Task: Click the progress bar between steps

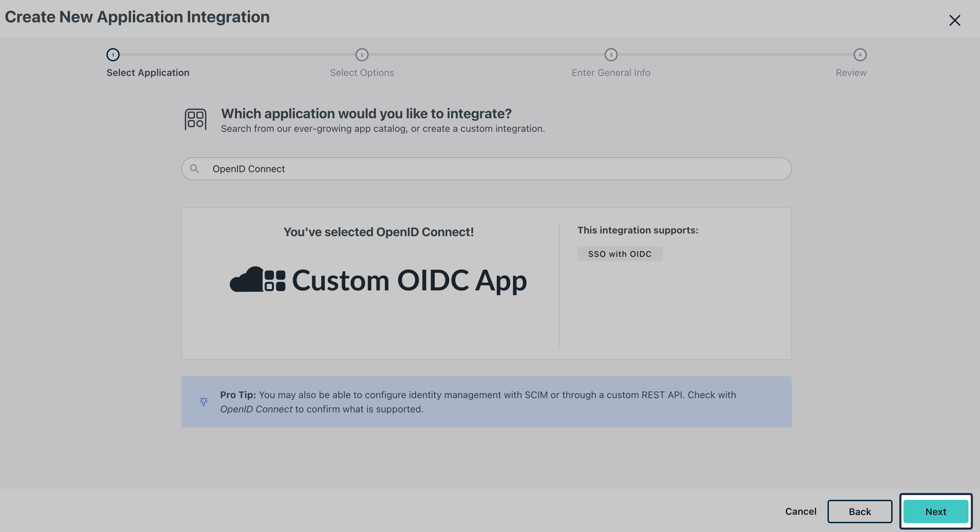Action: [x=487, y=55]
